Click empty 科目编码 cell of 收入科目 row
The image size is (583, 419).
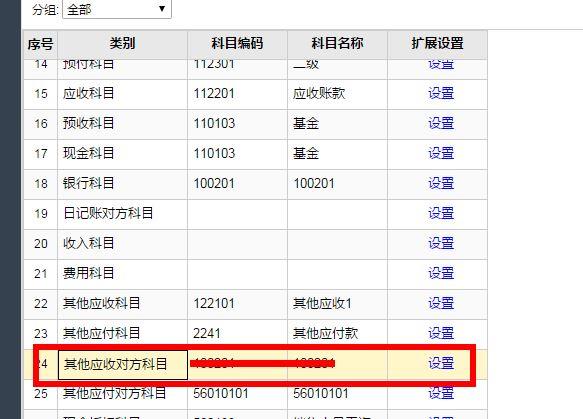(x=237, y=245)
